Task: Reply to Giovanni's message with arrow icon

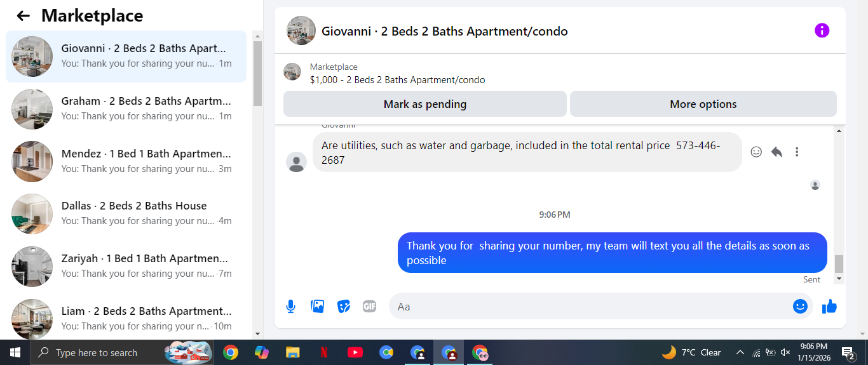Action: tap(776, 152)
